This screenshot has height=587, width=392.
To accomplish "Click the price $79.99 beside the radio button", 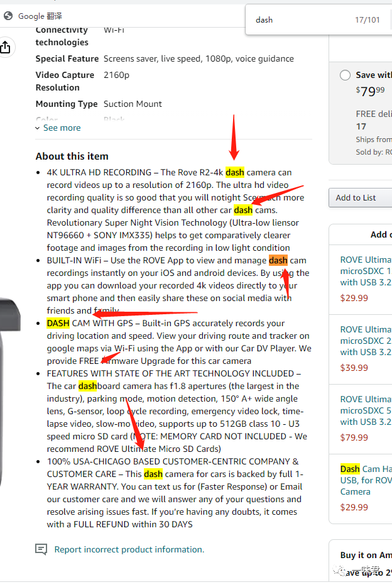I will click(370, 91).
